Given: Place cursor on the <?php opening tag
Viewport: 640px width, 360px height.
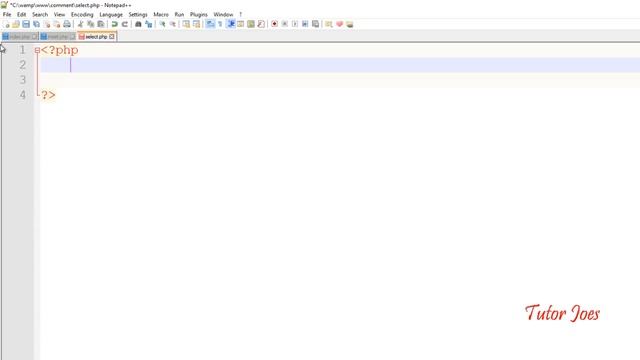Looking at the screenshot, I should [60, 50].
